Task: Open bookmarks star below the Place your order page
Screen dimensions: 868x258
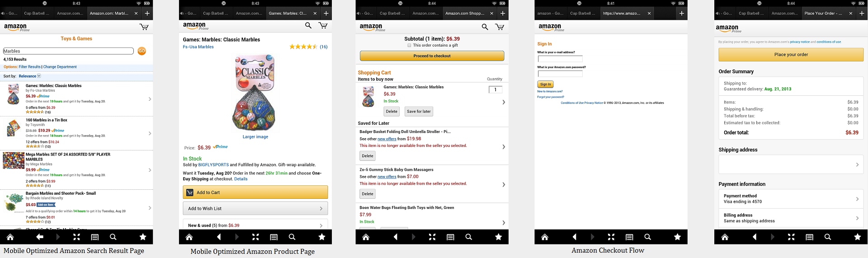Action: 857,237
